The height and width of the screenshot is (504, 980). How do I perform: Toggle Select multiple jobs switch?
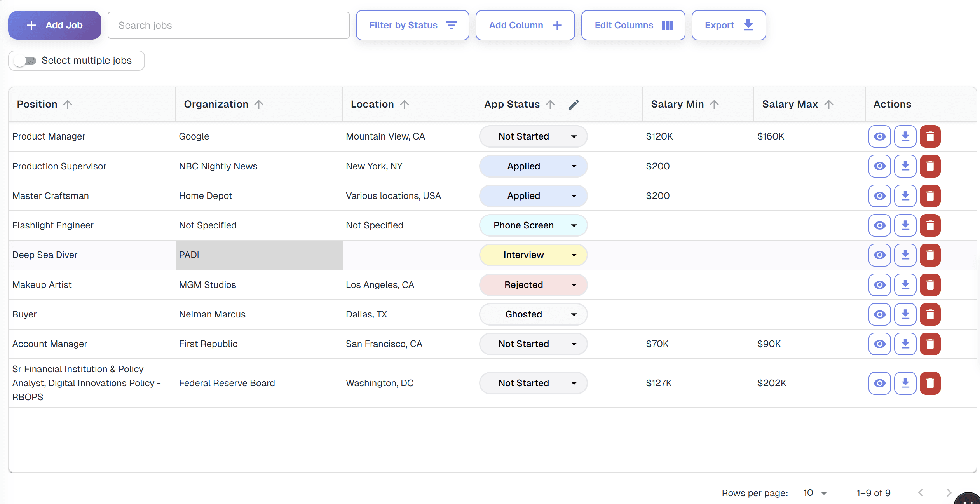pyautogui.click(x=25, y=61)
